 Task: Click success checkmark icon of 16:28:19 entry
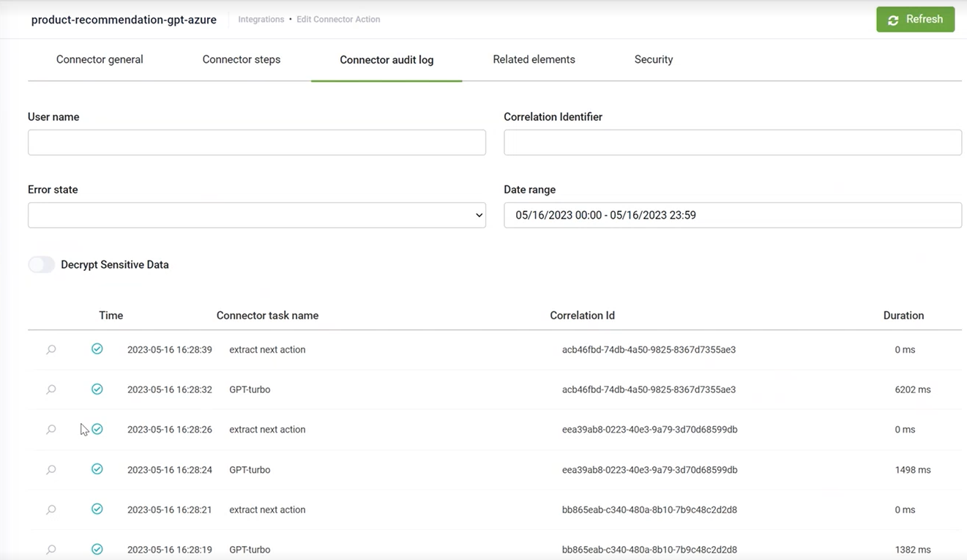97,549
